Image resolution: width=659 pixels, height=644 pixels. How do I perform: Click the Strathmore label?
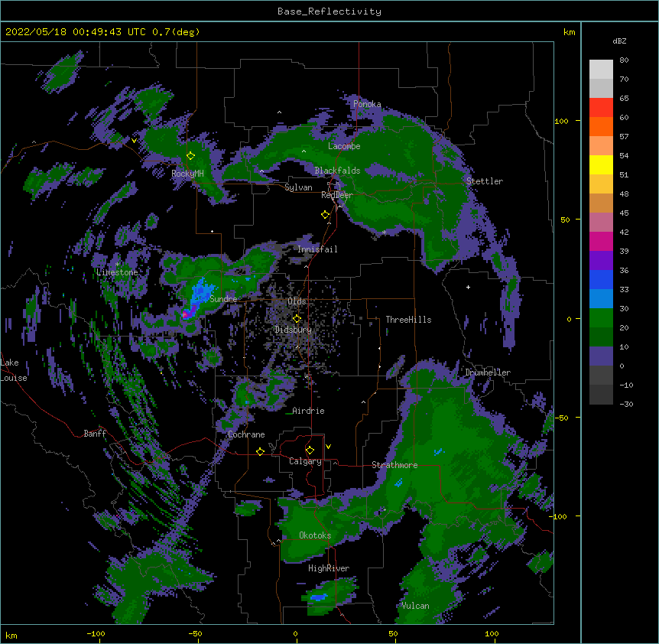pos(394,465)
